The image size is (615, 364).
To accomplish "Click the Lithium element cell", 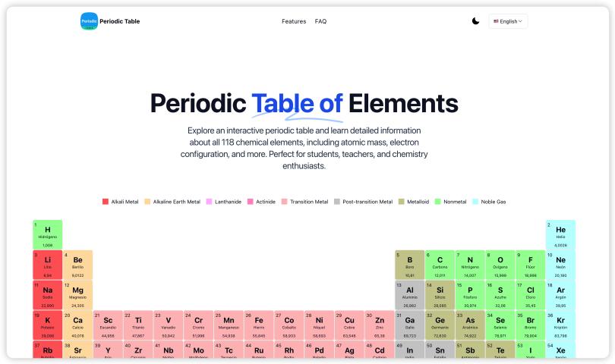I will click(48, 265).
